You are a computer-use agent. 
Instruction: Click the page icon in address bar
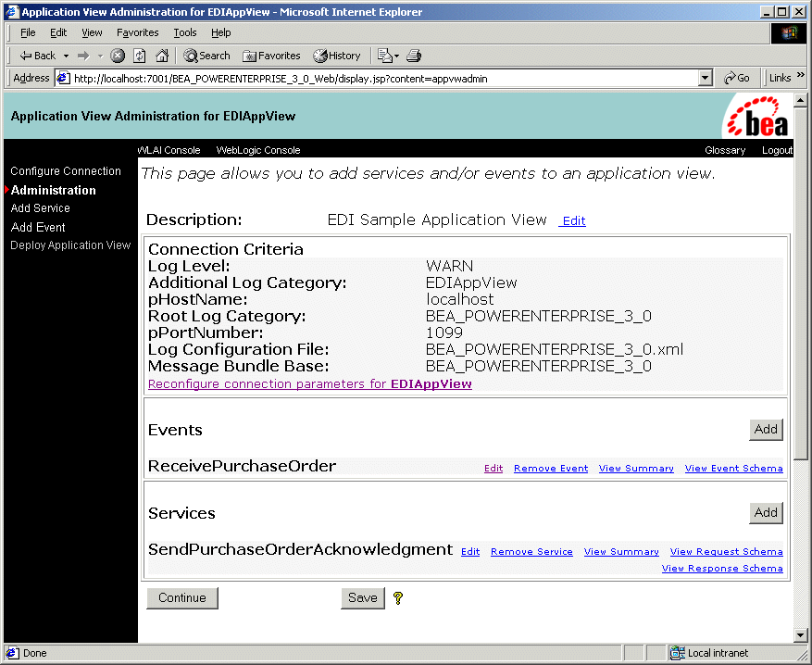point(63,78)
